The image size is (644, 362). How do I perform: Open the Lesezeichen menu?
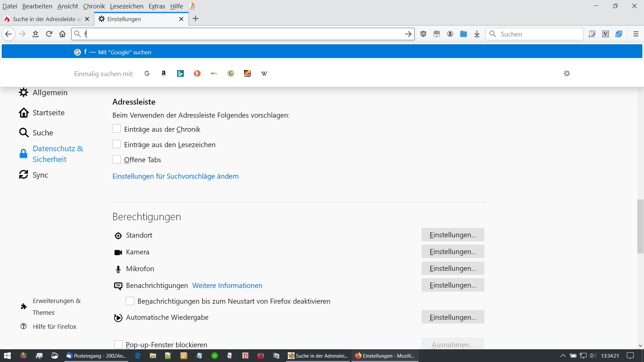point(126,6)
